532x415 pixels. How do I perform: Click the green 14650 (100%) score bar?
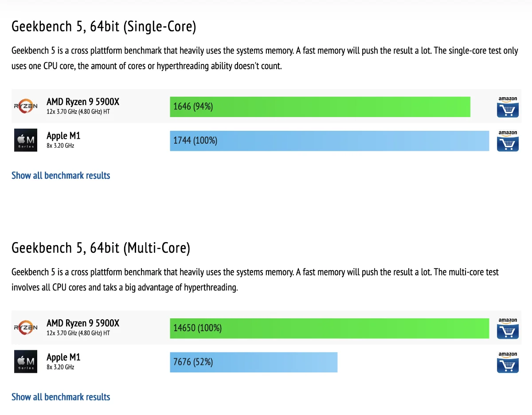[x=329, y=328]
